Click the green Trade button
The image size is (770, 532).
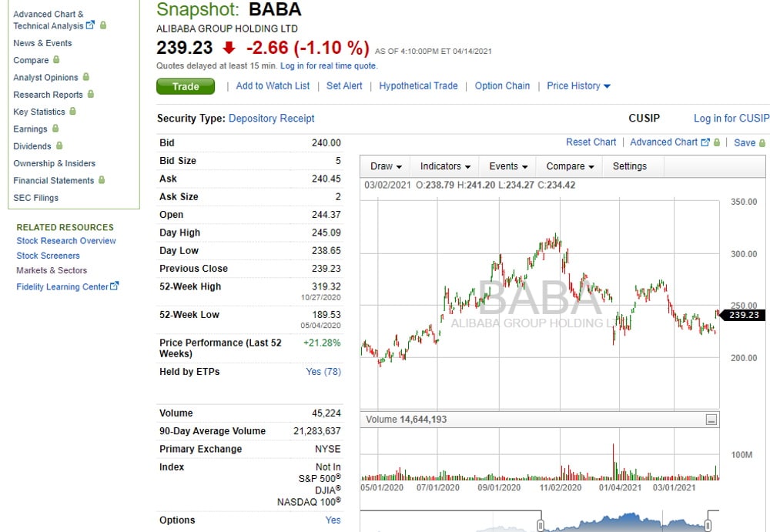coord(186,86)
